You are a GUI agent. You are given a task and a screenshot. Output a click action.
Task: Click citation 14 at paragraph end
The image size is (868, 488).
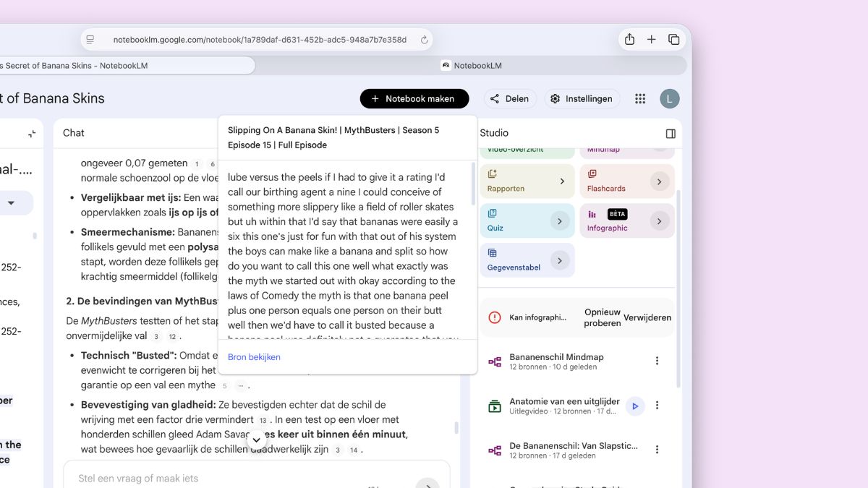(x=353, y=450)
